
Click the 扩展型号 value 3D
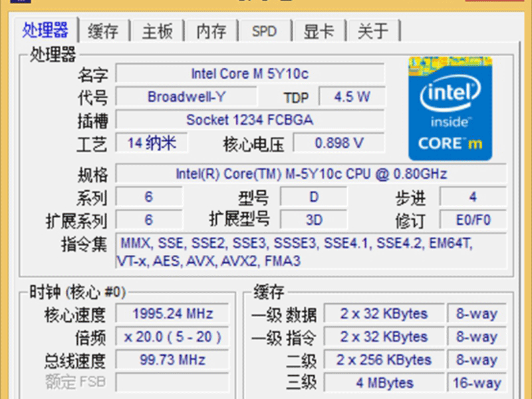click(x=314, y=220)
